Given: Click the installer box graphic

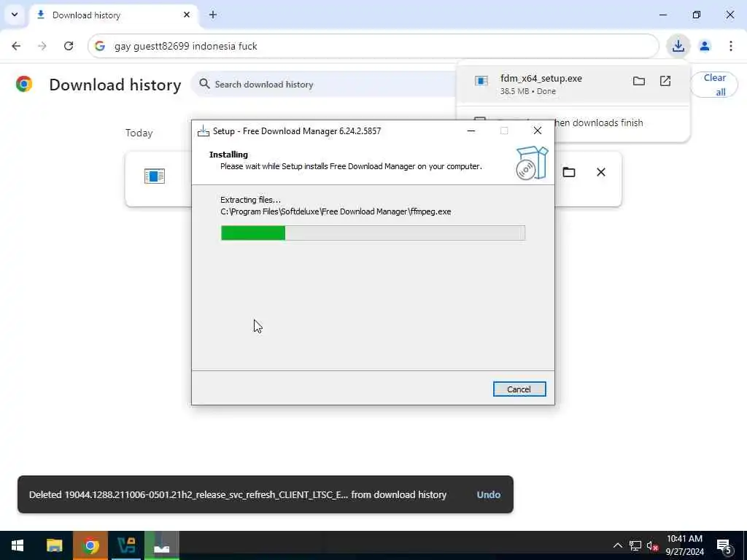Looking at the screenshot, I should click(532, 163).
